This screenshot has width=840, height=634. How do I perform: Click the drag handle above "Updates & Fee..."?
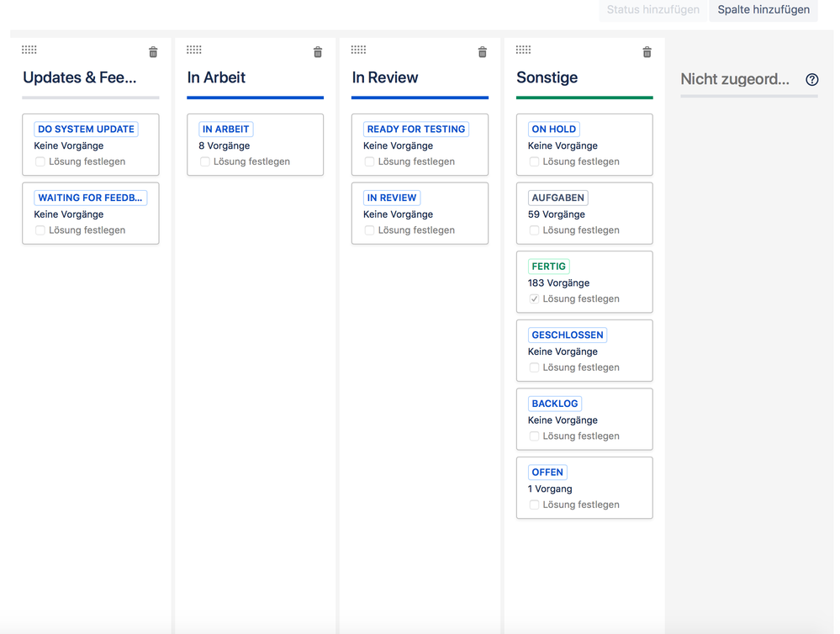(x=29, y=49)
